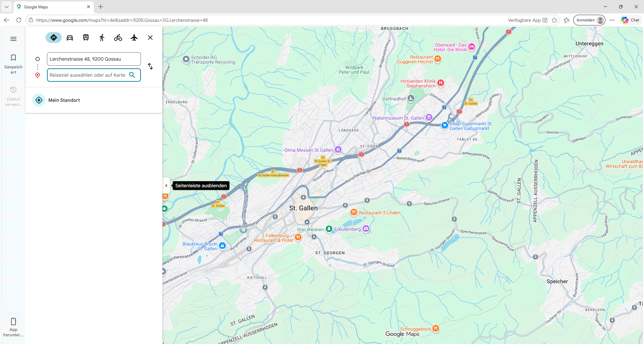Open the Gespeichert saved places panel
This screenshot has width=644, height=344.
pyautogui.click(x=13, y=64)
